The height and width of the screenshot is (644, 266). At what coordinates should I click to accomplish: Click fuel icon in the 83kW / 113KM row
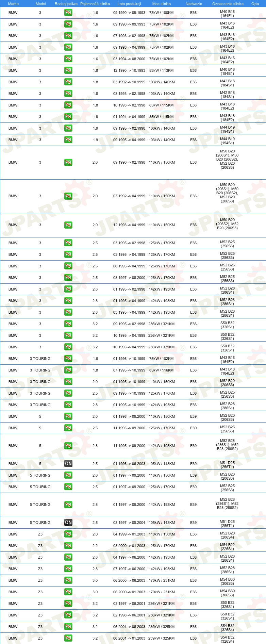click(x=68, y=71)
